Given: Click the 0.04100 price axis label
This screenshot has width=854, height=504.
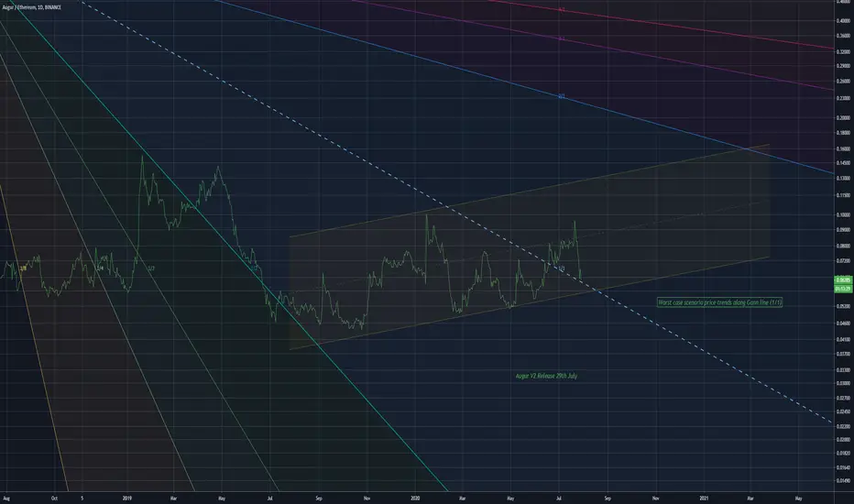Looking at the screenshot, I should [844, 339].
